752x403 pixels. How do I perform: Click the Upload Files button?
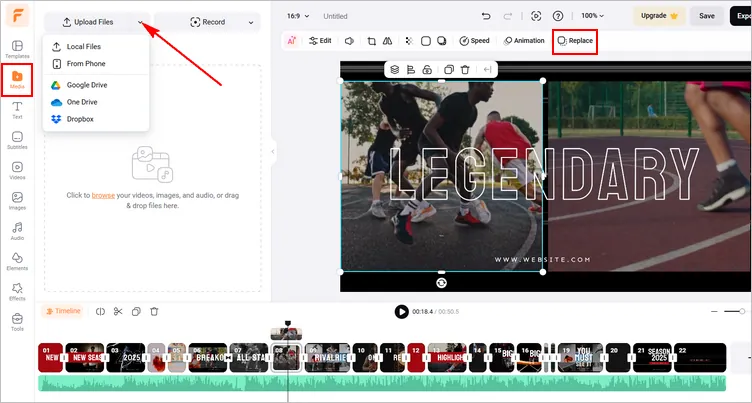tap(88, 22)
